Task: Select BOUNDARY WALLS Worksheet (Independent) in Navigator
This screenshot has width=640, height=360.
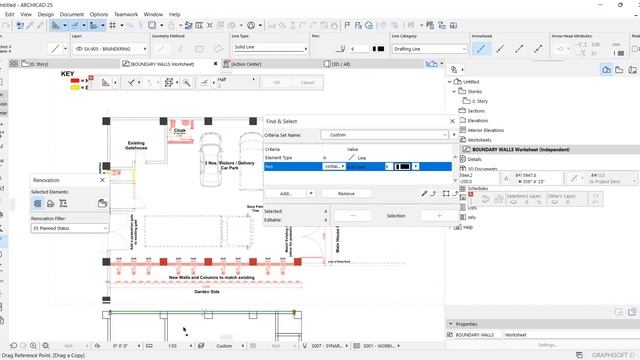Action: tap(520, 149)
